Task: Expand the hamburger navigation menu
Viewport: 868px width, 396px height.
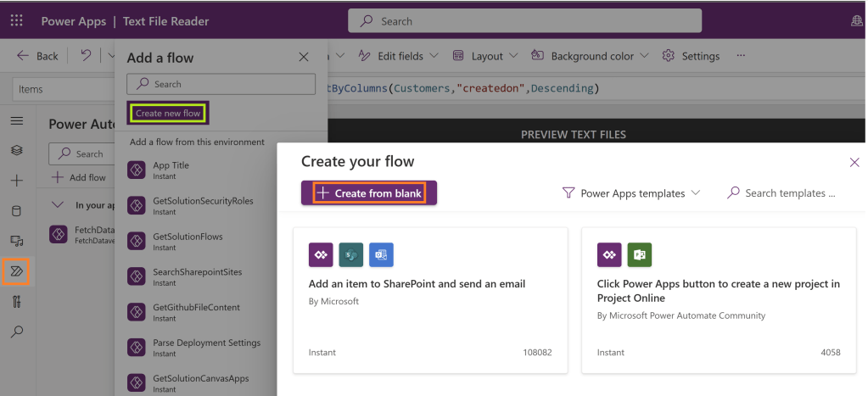Action: click(x=16, y=121)
